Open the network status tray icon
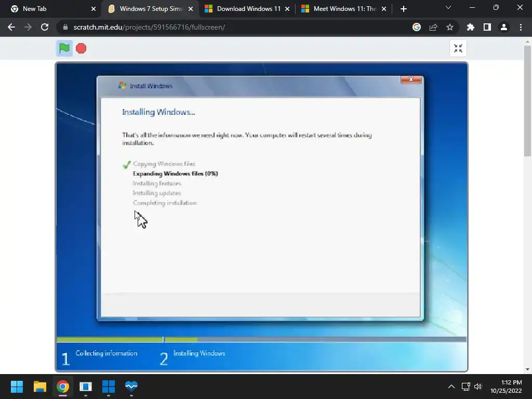The width and height of the screenshot is (532, 399). [466, 387]
